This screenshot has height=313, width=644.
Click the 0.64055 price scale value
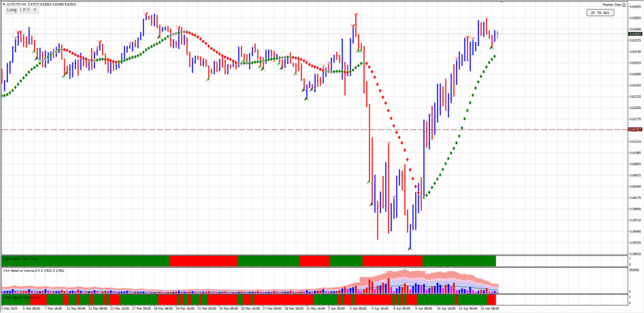pos(635,6)
